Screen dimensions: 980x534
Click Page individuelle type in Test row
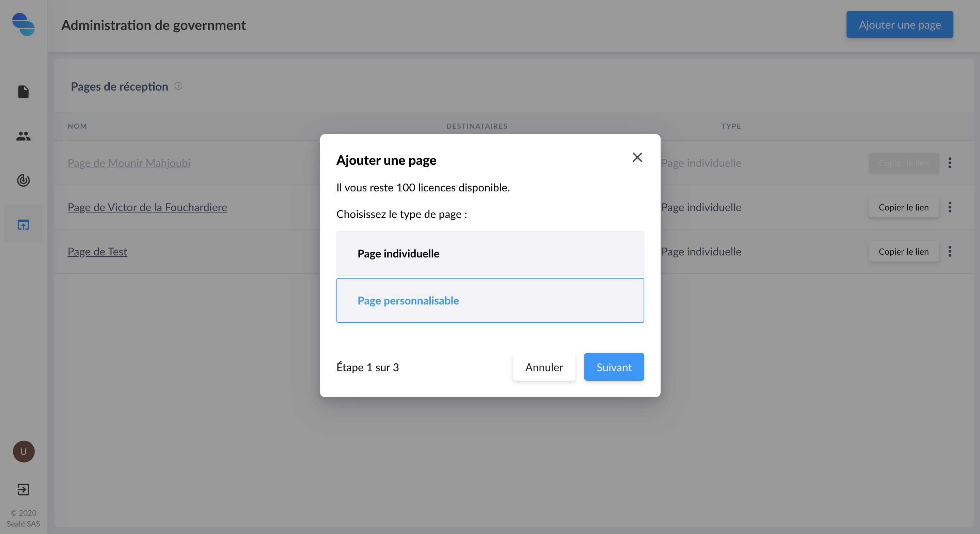(x=701, y=251)
